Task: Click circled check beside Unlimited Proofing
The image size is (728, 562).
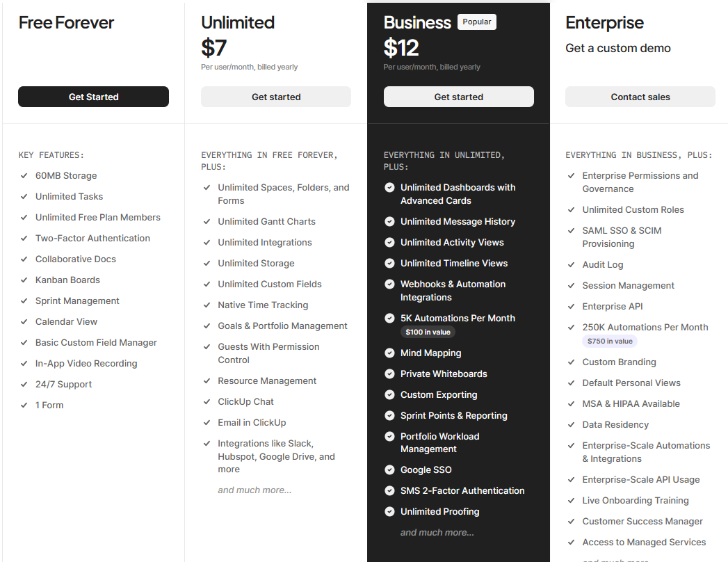Action: [x=389, y=511]
